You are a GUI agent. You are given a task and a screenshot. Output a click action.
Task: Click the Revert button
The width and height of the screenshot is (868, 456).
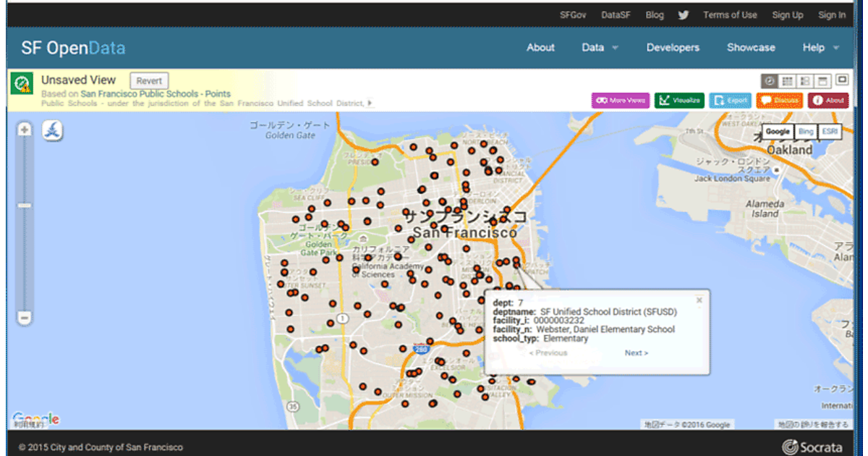point(149,81)
